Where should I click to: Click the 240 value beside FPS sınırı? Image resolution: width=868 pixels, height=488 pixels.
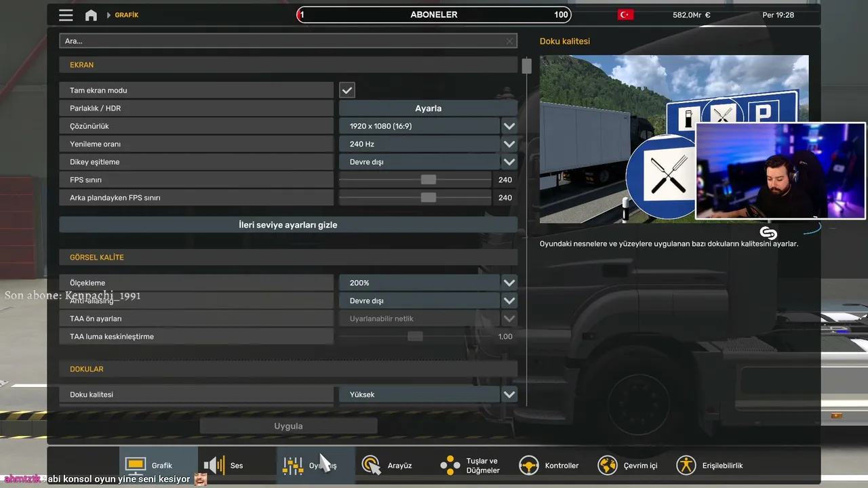point(505,180)
